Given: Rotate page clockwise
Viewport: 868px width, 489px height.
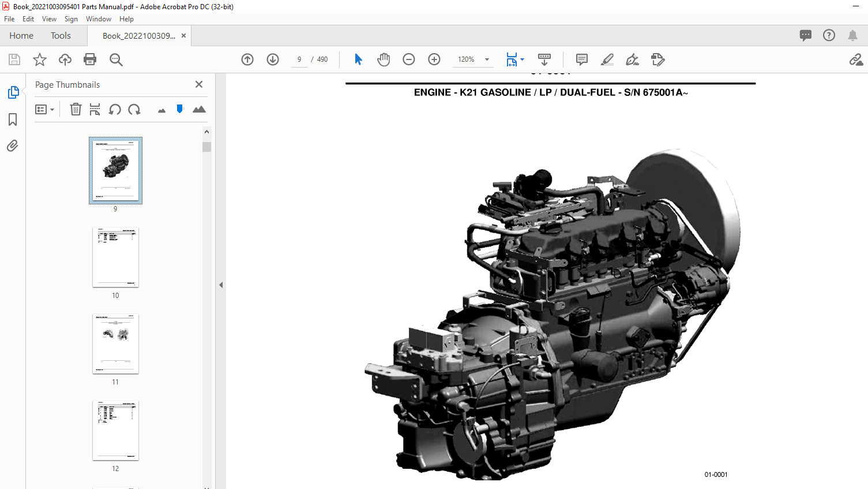Looking at the screenshot, I should click(134, 109).
